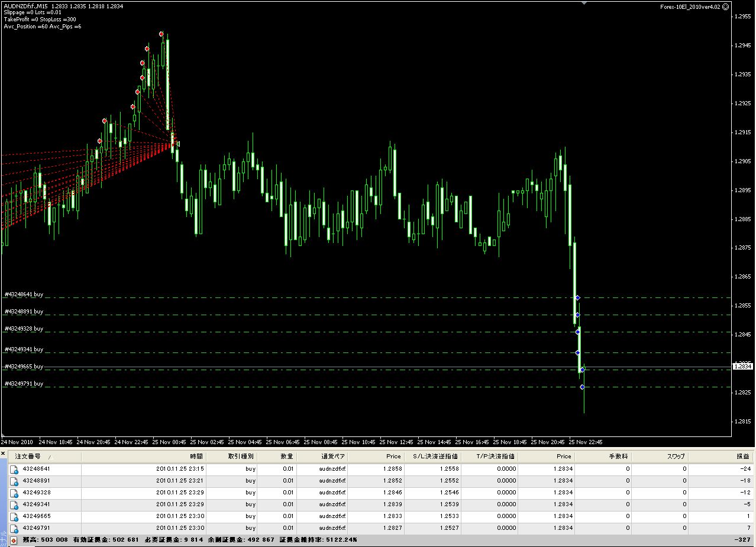Sort by the 手数料 column header
The width and height of the screenshot is (756, 547).
pyautogui.click(x=603, y=457)
